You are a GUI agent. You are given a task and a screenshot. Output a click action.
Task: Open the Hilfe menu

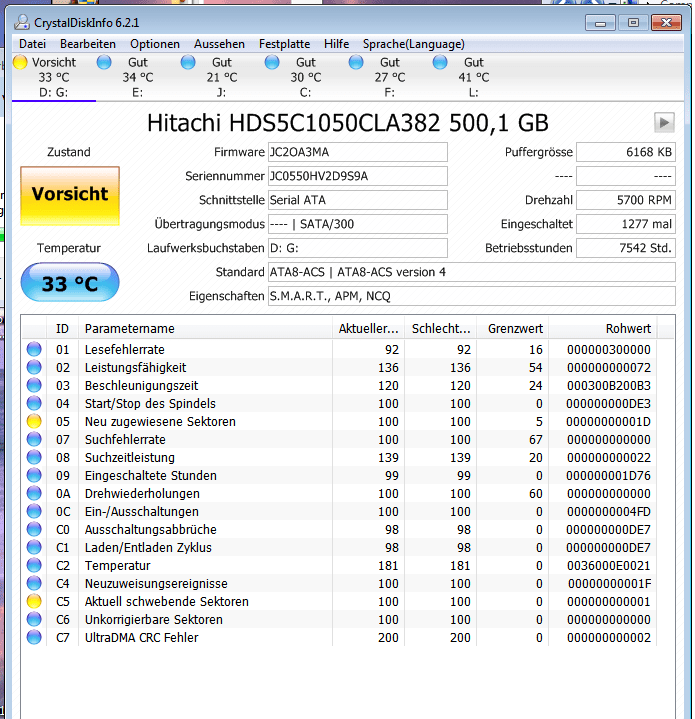pyautogui.click(x=336, y=44)
